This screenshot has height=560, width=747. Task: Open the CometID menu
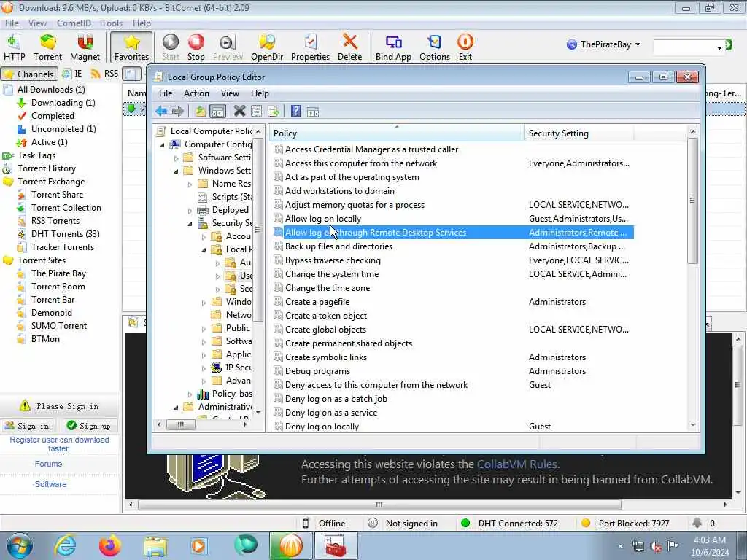pyautogui.click(x=74, y=23)
